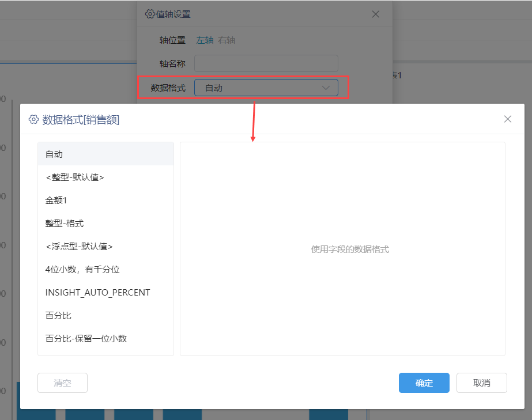
Task: Select the <浮点型-默认值> format
Action: pos(106,247)
